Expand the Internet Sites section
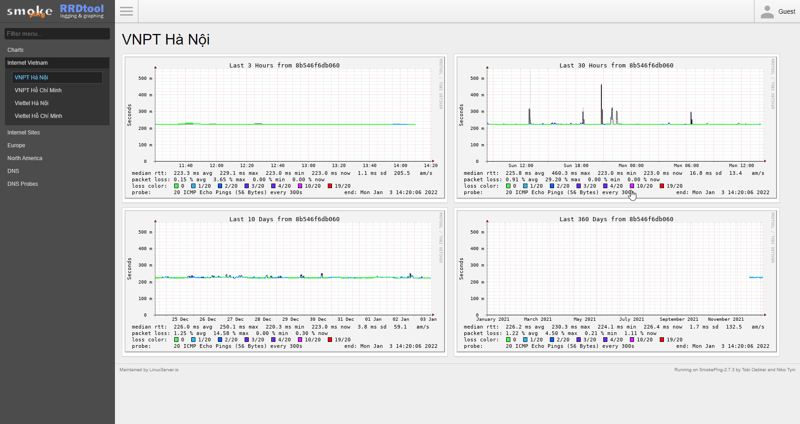The width and height of the screenshot is (800, 424). (x=24, y=132)
